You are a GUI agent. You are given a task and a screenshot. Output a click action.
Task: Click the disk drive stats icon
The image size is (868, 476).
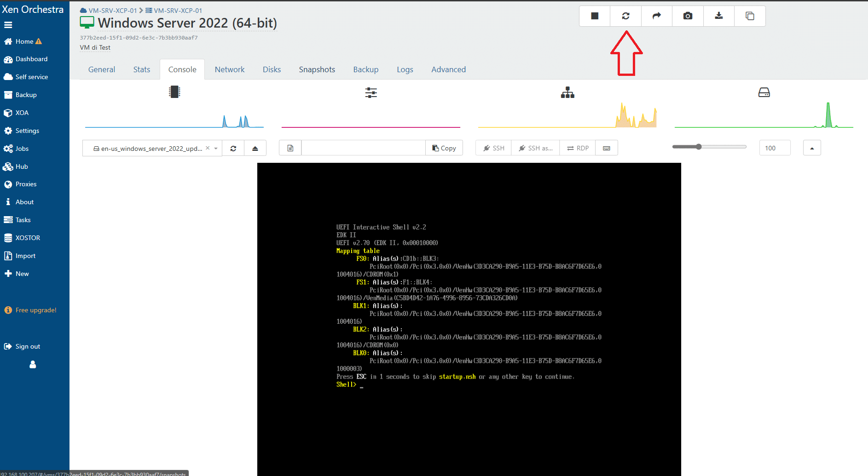click(764, 92)
